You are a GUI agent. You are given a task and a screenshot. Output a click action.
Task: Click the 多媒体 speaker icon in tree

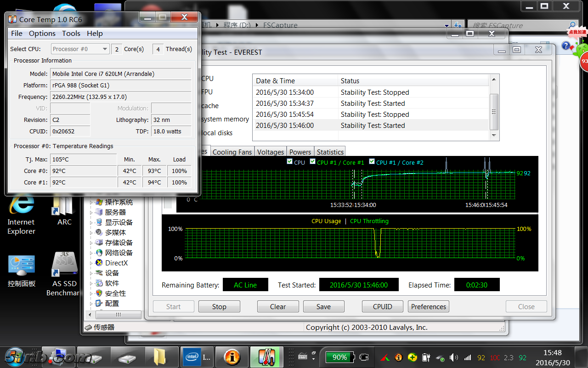point(98,232)
